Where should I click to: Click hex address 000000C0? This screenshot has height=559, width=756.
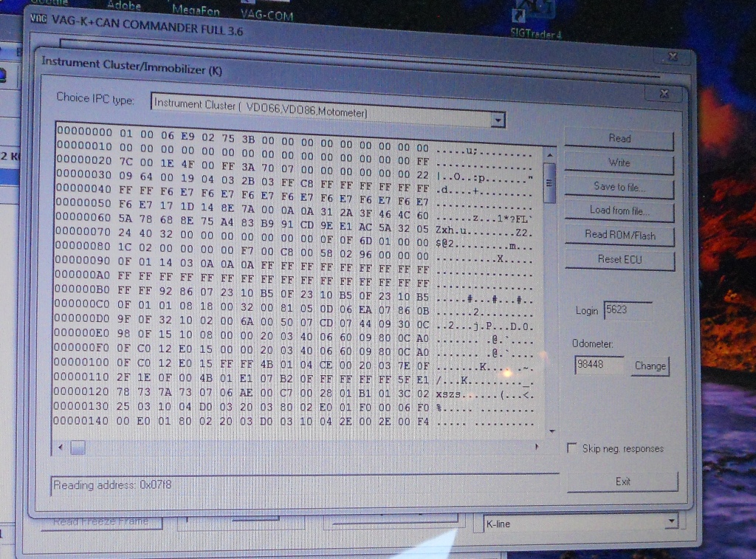click(x=82, y=303)
